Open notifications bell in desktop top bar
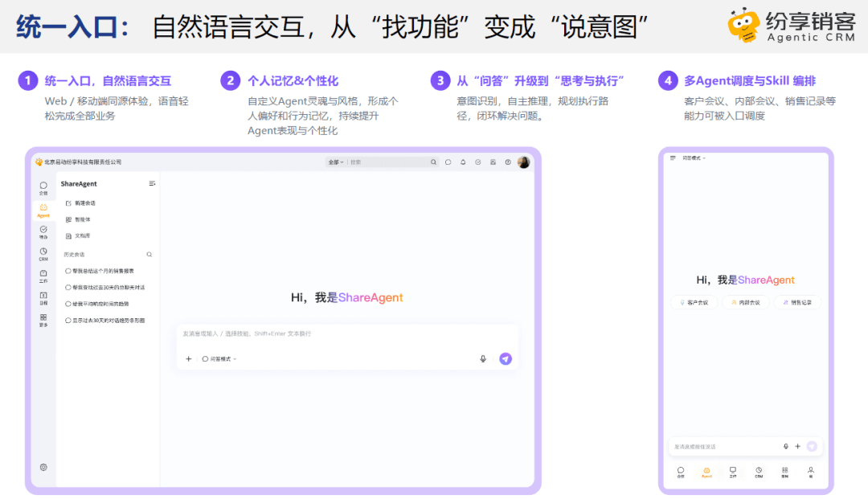 pyautogui.click(x=463, y=162)
